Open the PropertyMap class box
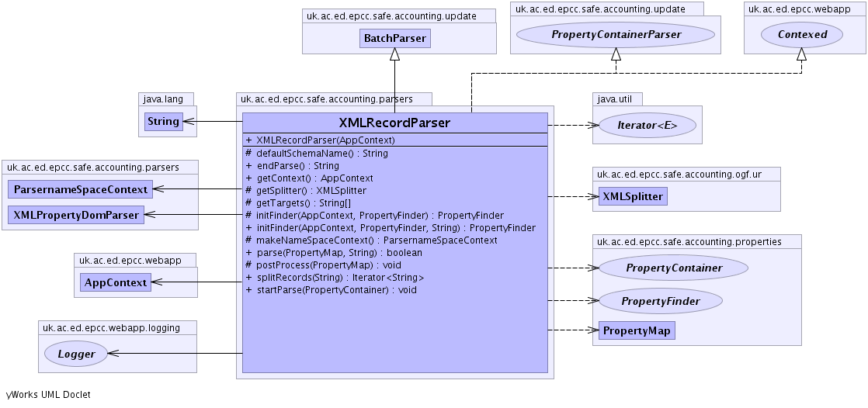The image size is (868, 408). tap(636, 330)
